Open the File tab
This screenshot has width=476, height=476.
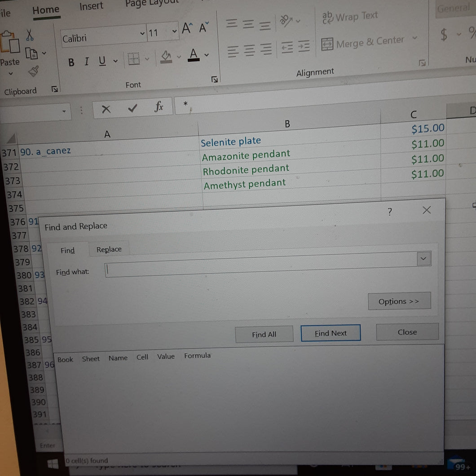5,13
